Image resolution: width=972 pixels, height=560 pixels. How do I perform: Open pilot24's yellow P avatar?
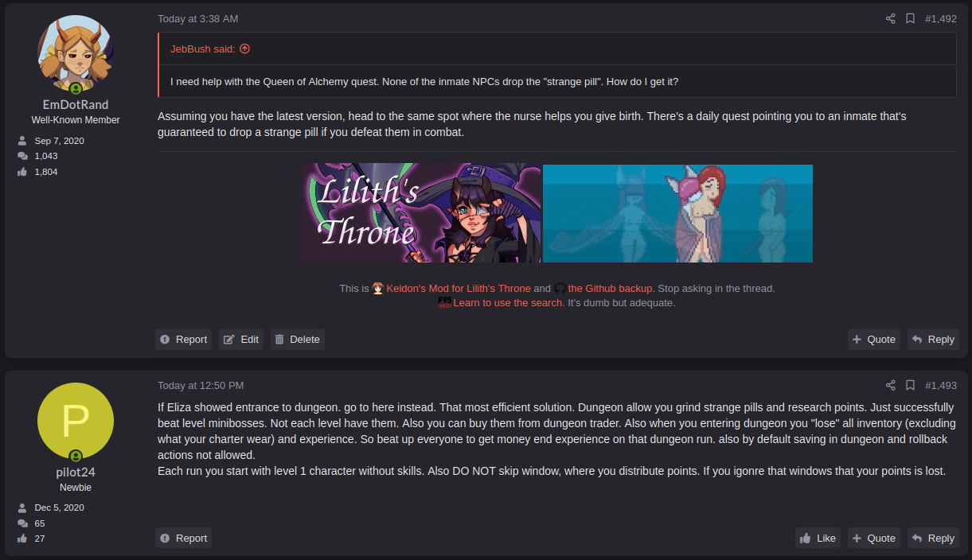pos(76,420)
